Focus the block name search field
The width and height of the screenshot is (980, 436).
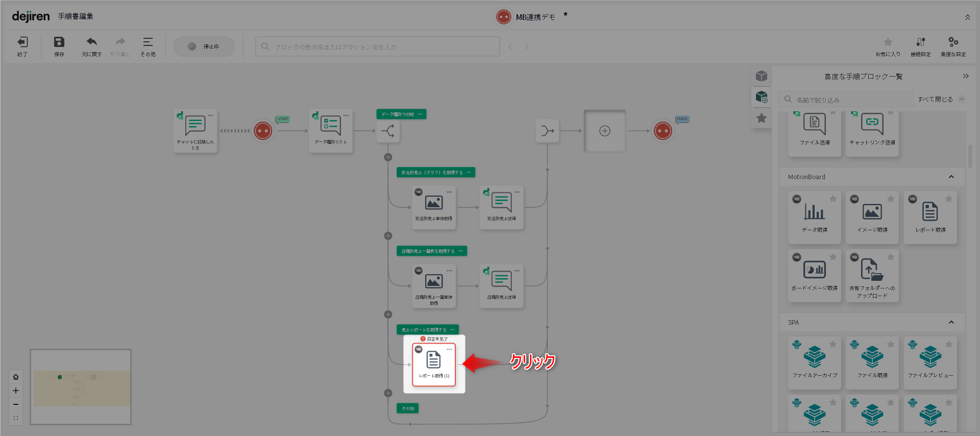[378, 46]
